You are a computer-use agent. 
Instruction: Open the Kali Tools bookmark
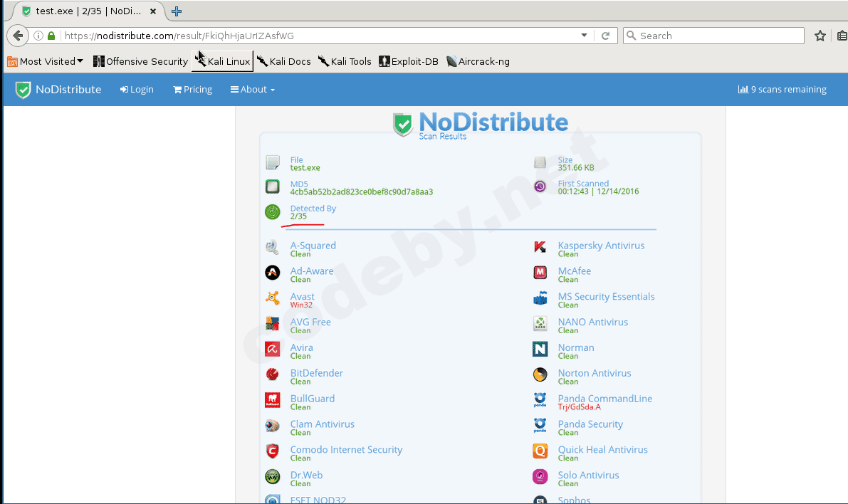(x=345, y=61)
